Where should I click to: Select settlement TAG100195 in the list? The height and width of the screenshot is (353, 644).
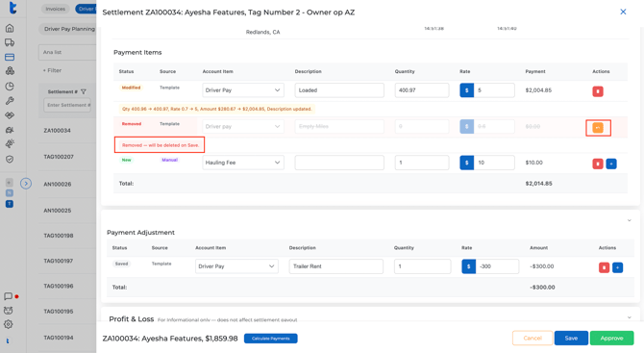pyautogui.click(x=59, y=311)
